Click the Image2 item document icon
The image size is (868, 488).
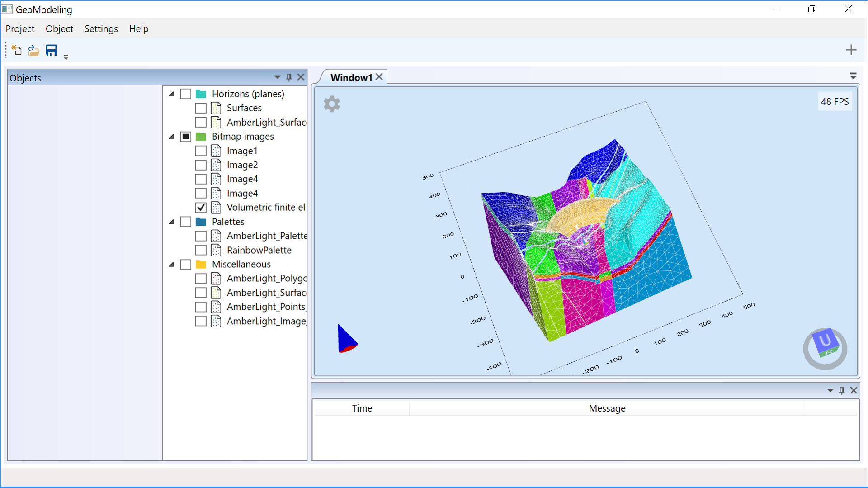tap(216, 165)
